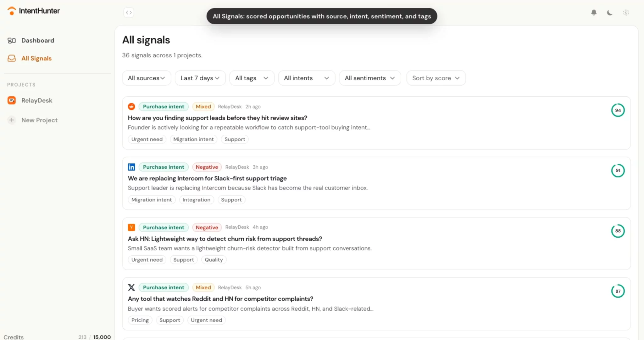Click '36 signals across 1 projects.' text
The height and width of the screenshot is (340, 644).
(x=162, y=55)
